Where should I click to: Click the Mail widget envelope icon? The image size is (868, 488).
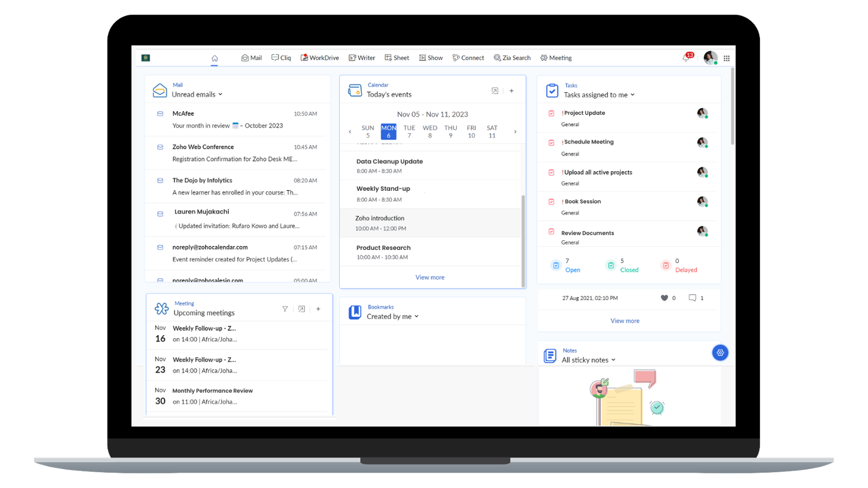click(159, 90)
